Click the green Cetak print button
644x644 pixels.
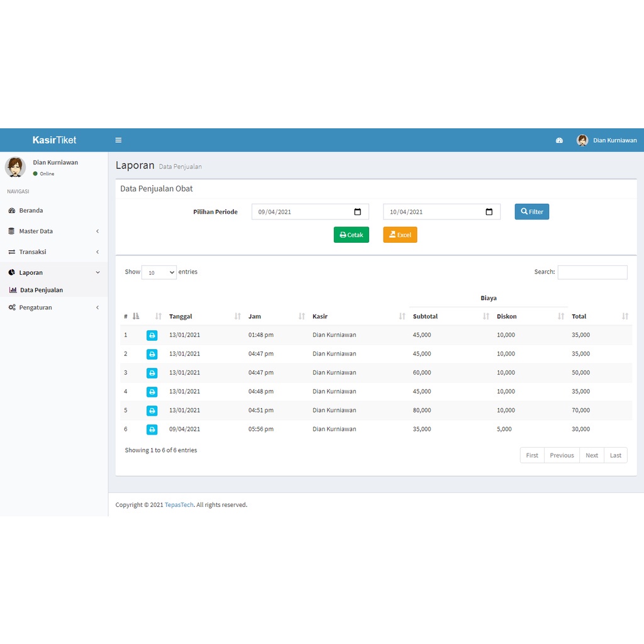tap(351, 235)
